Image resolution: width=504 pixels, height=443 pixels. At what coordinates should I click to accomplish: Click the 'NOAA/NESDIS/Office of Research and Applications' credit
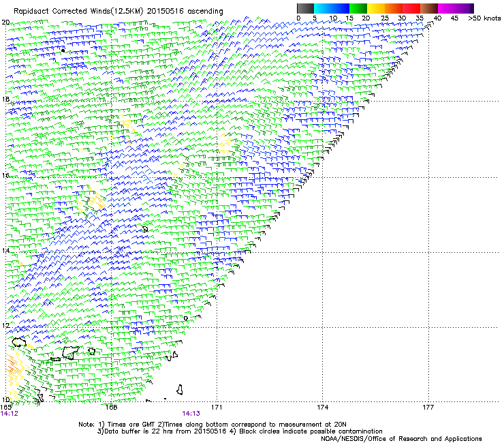(x=401, y=439)
